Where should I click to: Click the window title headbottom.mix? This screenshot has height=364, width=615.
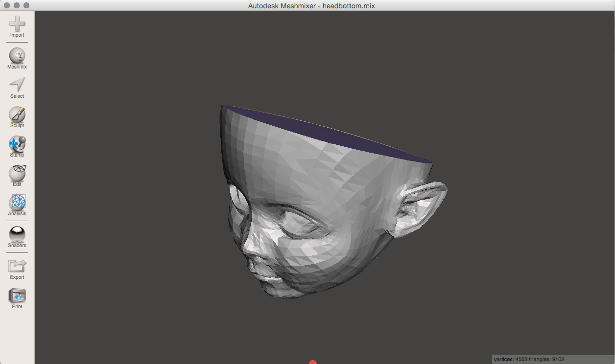tap(311, 5)
